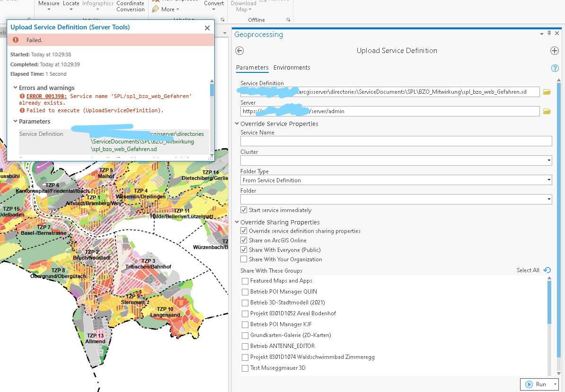Collapse the Errors and warnings section
The image size is (565, 392).
pos(15,88)
